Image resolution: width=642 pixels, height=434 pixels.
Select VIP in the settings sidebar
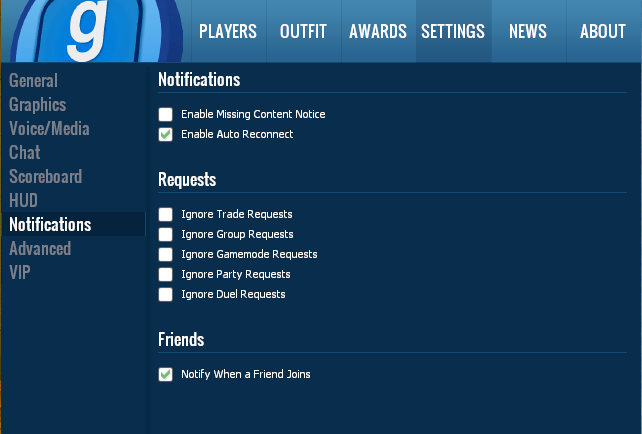pyautogui.click(x=21, y=273)
